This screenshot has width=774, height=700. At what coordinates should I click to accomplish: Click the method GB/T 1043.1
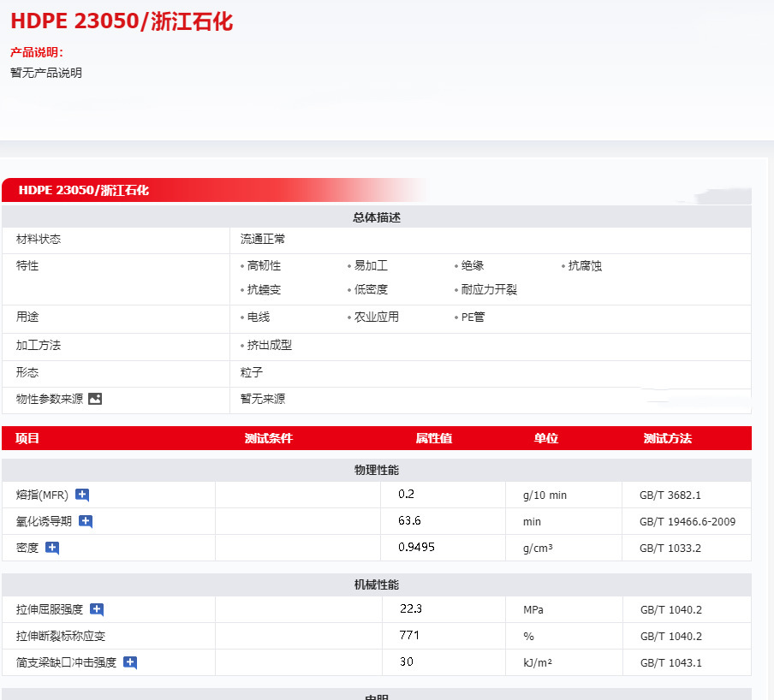(671, 663)
